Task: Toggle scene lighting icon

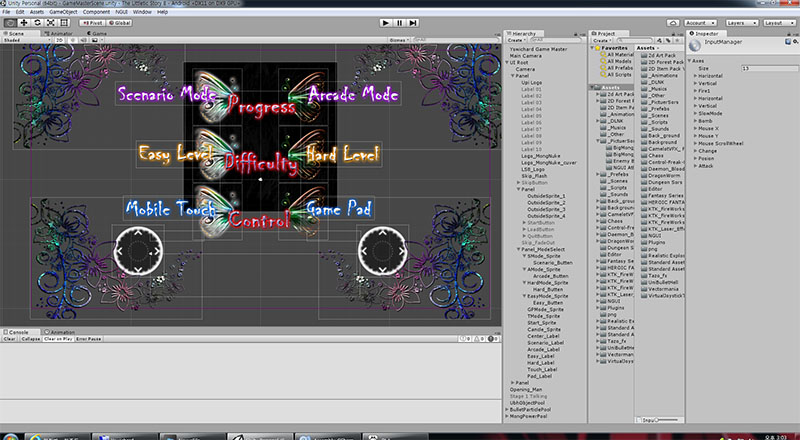Action: 73,40
